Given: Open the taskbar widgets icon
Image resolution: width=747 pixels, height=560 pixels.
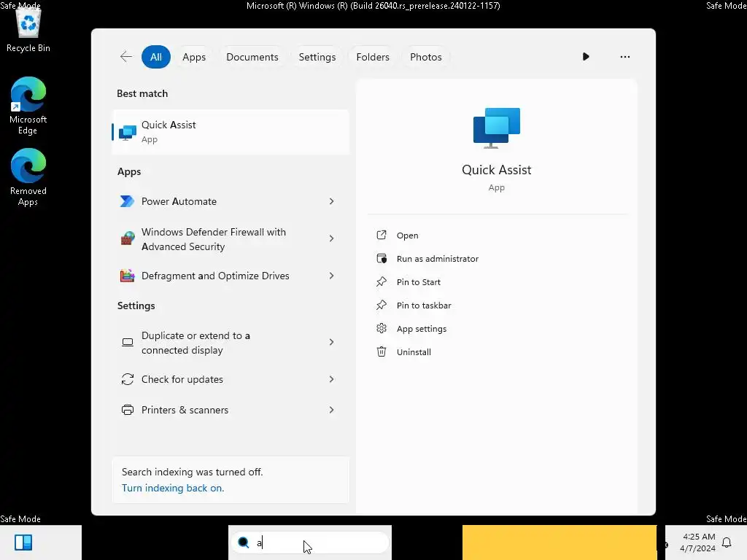Looking at the screenshot, I should click(x=23, y=542).
